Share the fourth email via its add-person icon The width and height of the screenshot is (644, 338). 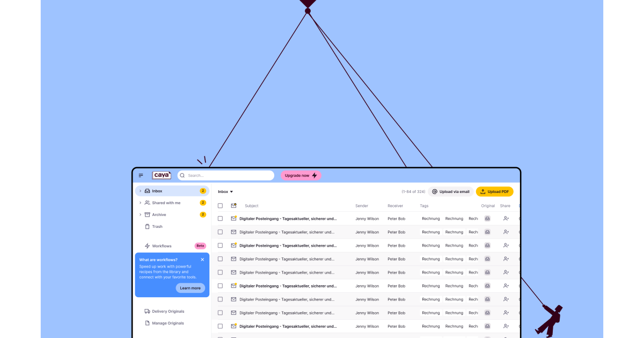[506, 259]
